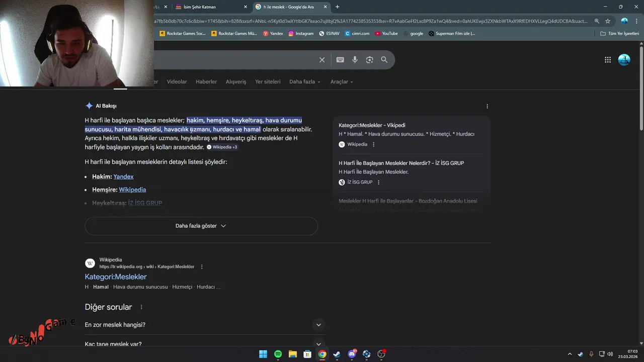The width and height of the screenshot is (644, 362).
Task: Open Spotify from the taskbar
Action: tap(278, 354)
